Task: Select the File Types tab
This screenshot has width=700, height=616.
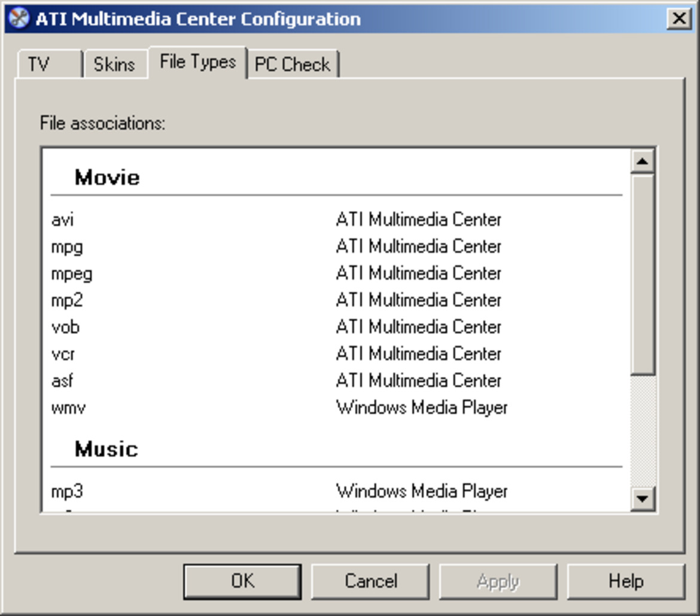Action: pyautogui.click(x=198, y=62)
